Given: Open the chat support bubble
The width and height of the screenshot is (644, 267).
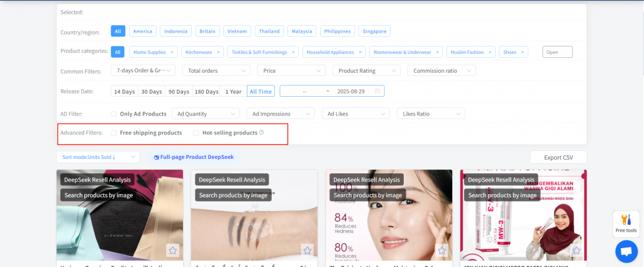Looking at the screenshot, I should (626, 251).
